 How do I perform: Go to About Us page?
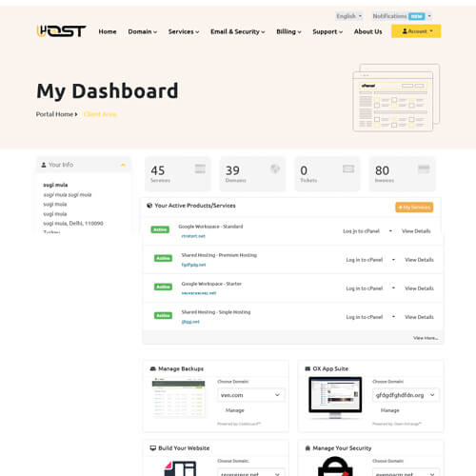click(x=367, y=31)
